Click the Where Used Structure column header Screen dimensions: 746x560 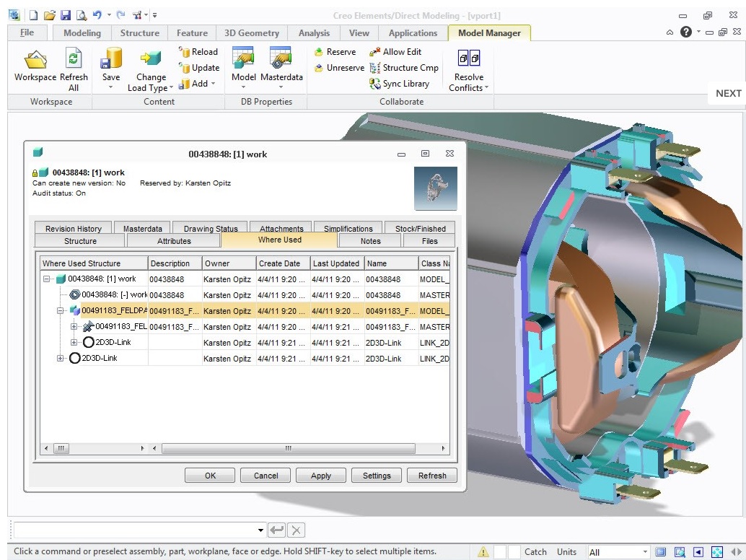(x=95, y=263)
